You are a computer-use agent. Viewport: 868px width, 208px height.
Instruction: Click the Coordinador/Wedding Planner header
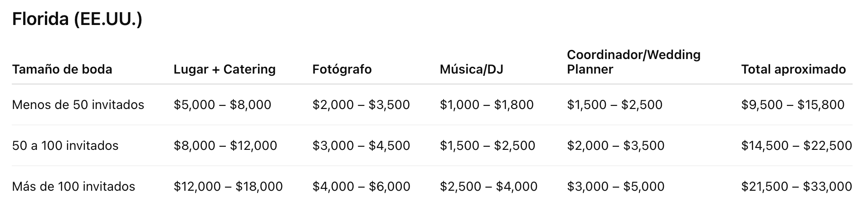click(x=634, y=62)
